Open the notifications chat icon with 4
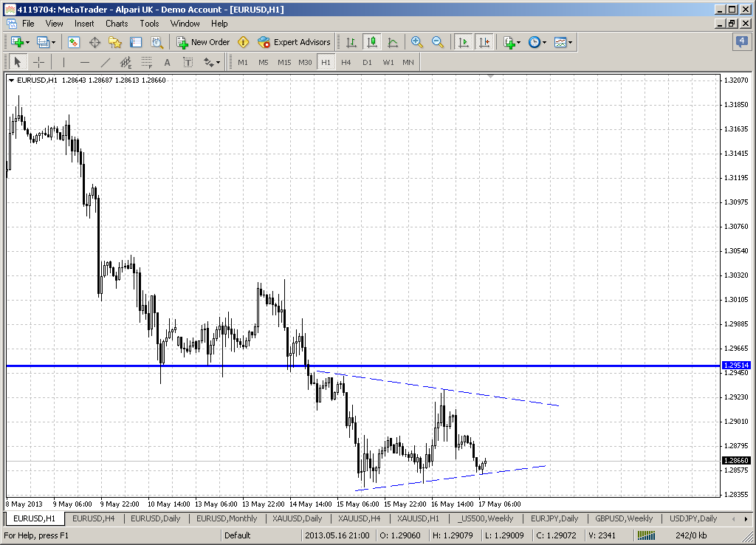 point(741,41)
